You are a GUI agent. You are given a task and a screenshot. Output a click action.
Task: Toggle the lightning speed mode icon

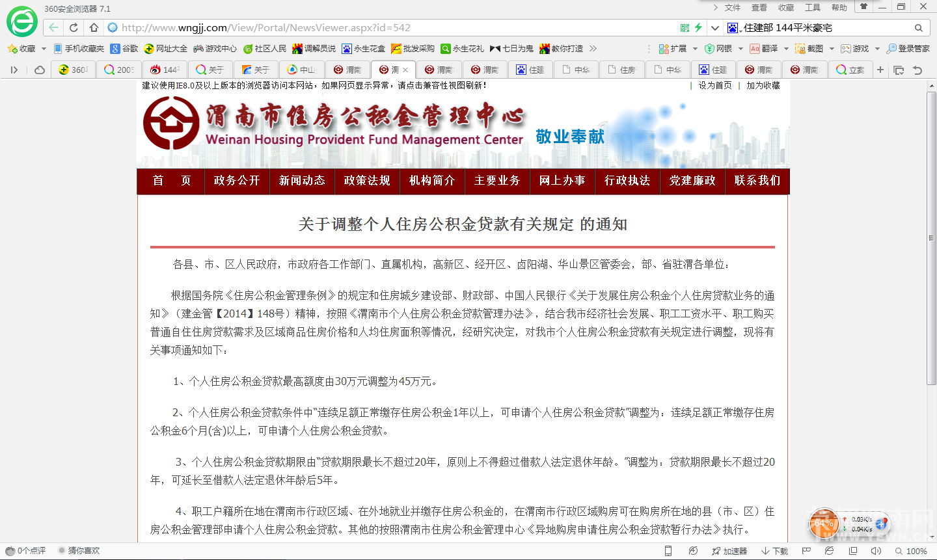pos(698,27)
